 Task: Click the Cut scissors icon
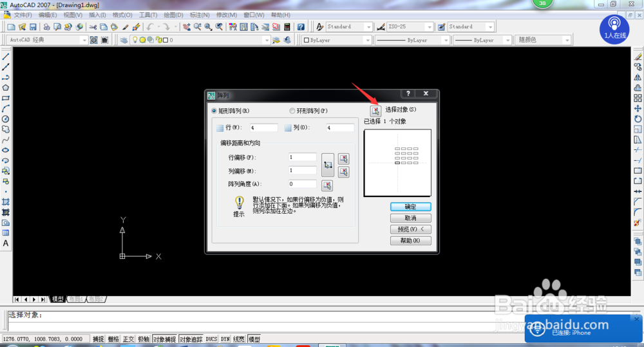click(x=93, y=26)
